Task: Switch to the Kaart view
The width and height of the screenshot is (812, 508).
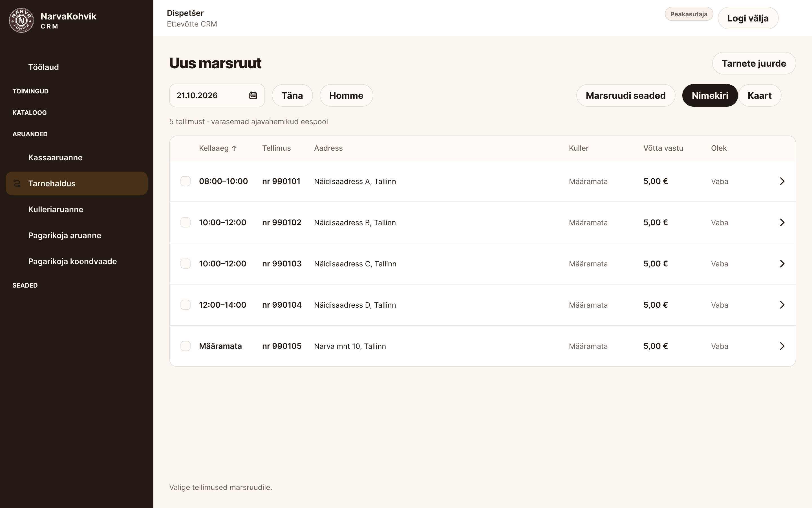Action: point(759,95)
